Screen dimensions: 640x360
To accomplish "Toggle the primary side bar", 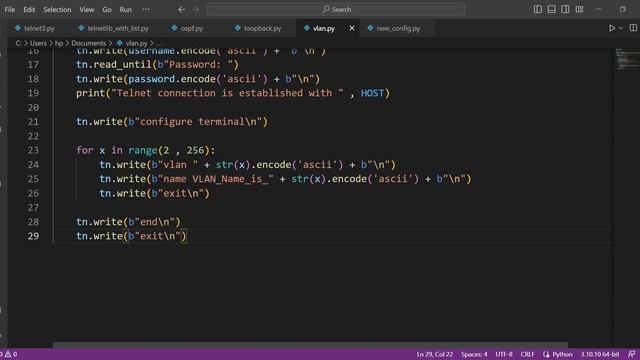I will [x=538, y=9].
